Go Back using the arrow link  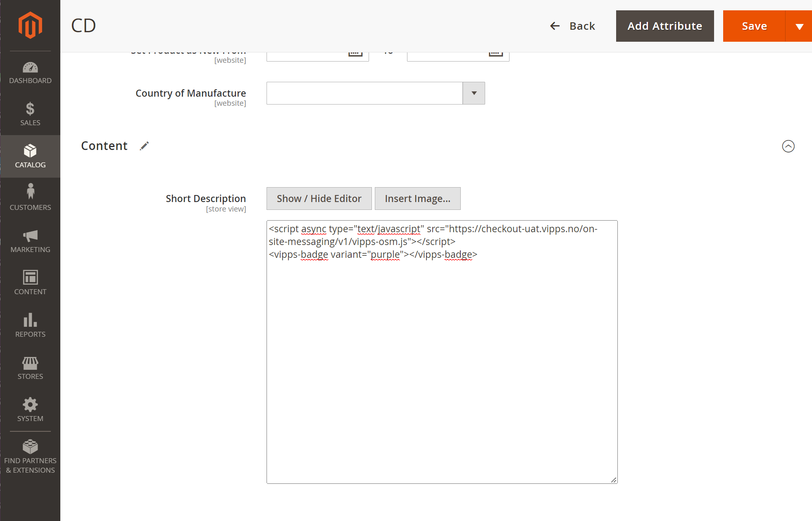(573, 26)
